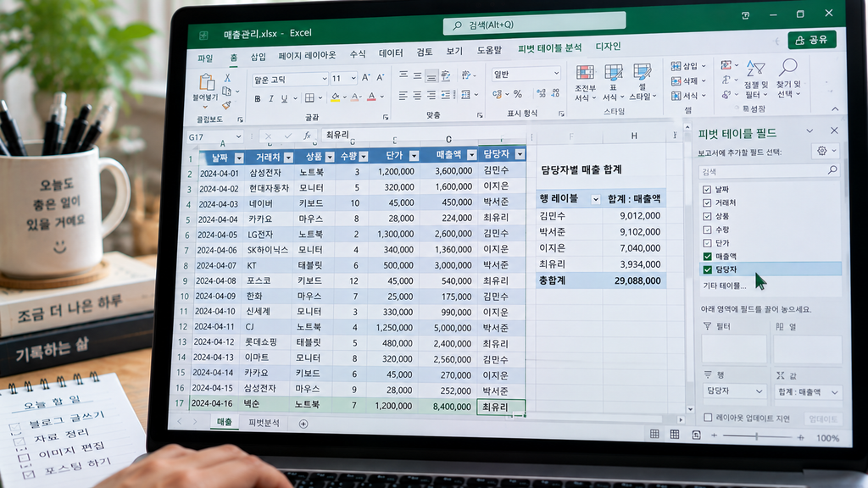Uncheck the 담당자 field checkbox

tap(707, 269)
